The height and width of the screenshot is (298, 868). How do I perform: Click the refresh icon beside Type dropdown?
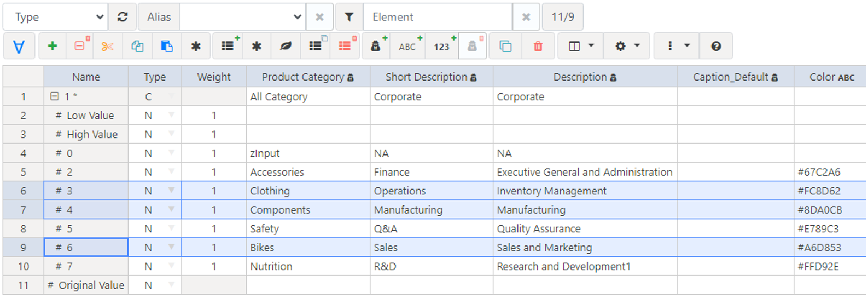coord(123,17)
